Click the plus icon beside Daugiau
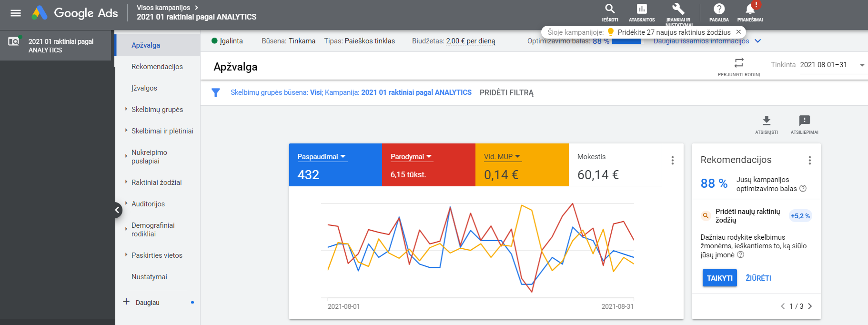Screen dimensions: 868x325 click(x=126, y=302)
